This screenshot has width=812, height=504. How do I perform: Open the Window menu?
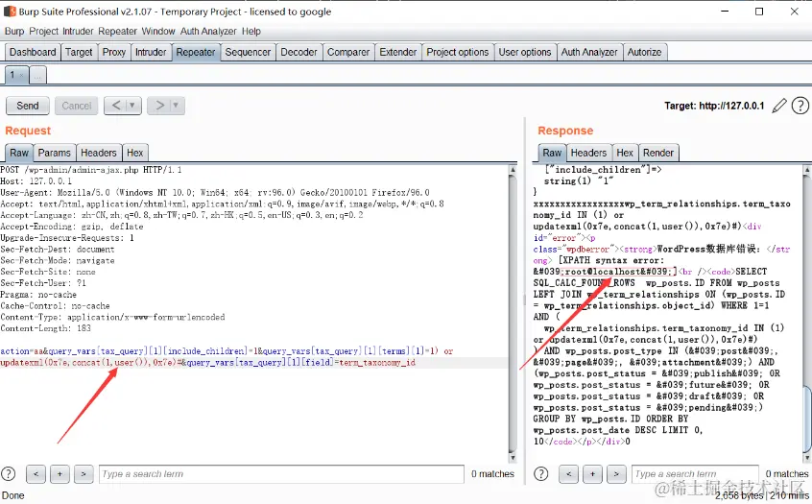pyautogui.click(x=158, y=31)
